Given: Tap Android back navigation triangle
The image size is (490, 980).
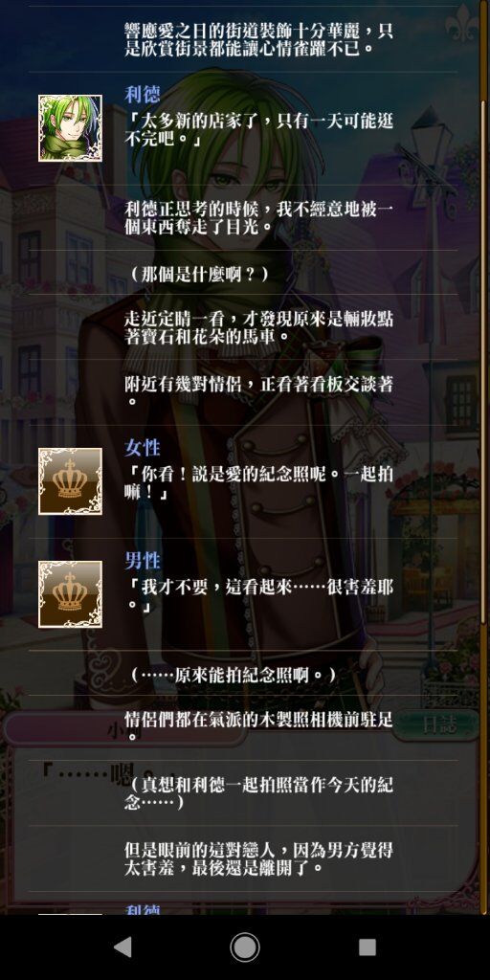Looking at the screenshot, I should 123,947.
